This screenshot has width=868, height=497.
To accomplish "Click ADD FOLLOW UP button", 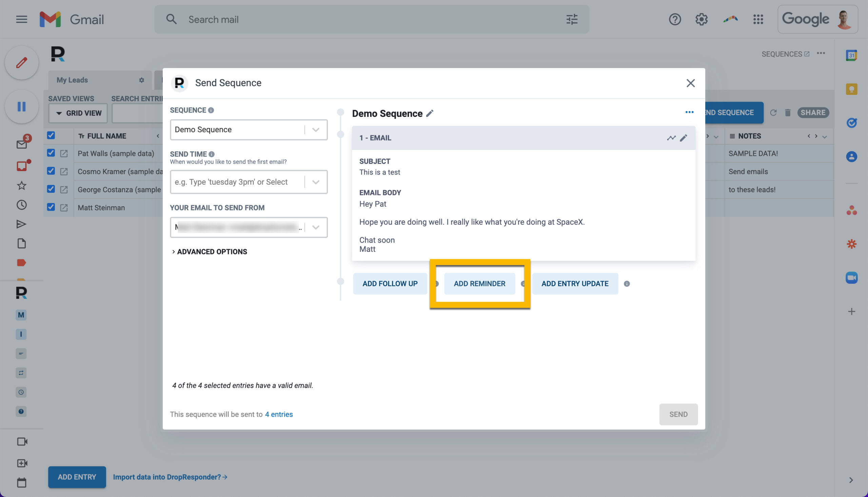I will pos(390,284).
